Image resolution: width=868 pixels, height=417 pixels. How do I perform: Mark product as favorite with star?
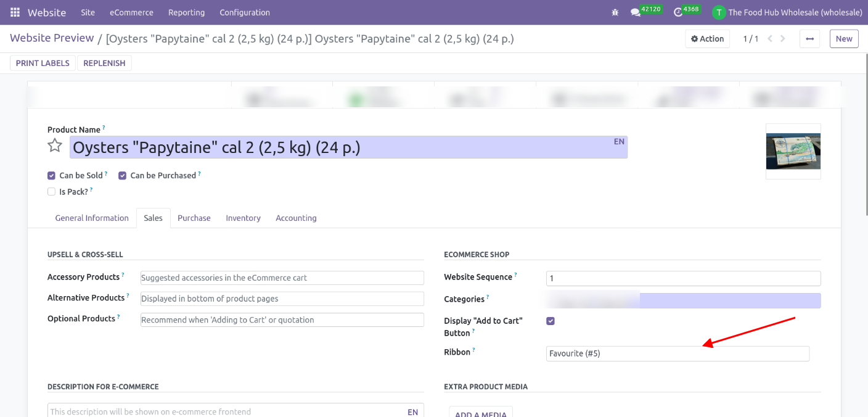point(55,146)
